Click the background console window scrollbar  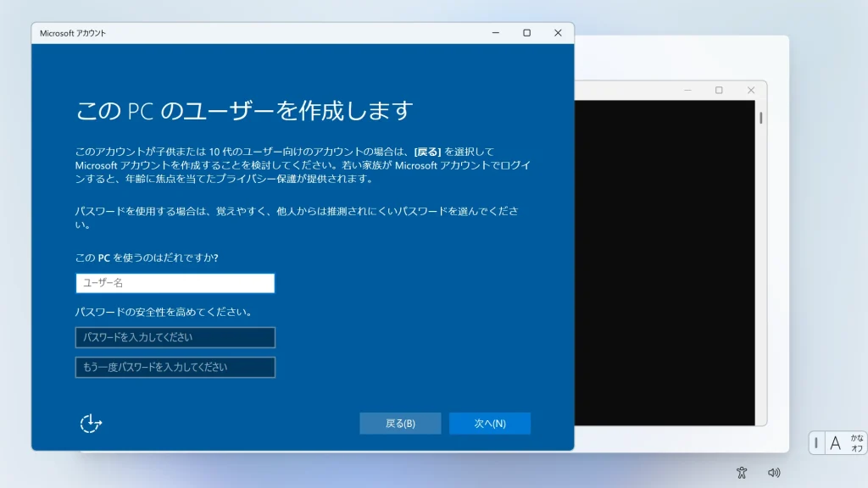(x=760, y=118)
